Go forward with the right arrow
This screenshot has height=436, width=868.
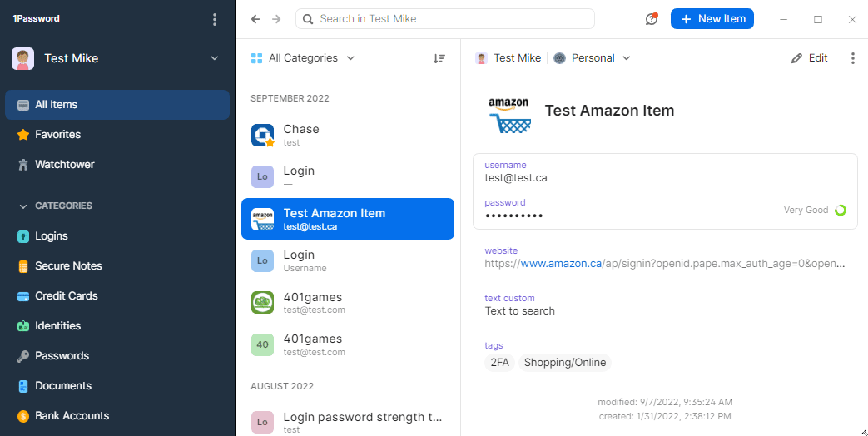(276, 19)
